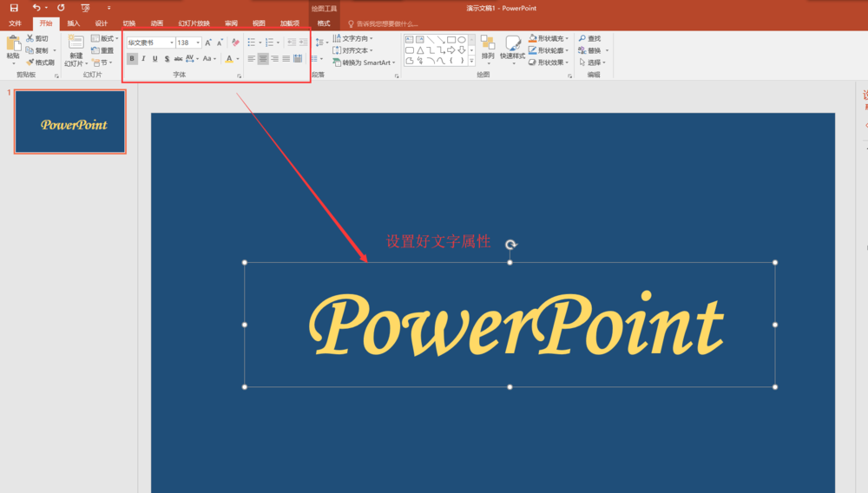This screenshot has width=868, height=493.
Task: Open the font name combo box 华文隶书
Action: [150, 43]
